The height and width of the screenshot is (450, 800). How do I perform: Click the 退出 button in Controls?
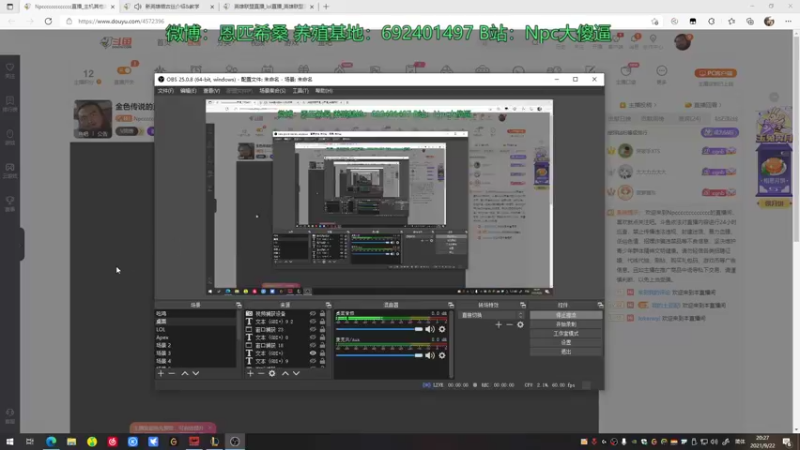click(x=566, y=352)
